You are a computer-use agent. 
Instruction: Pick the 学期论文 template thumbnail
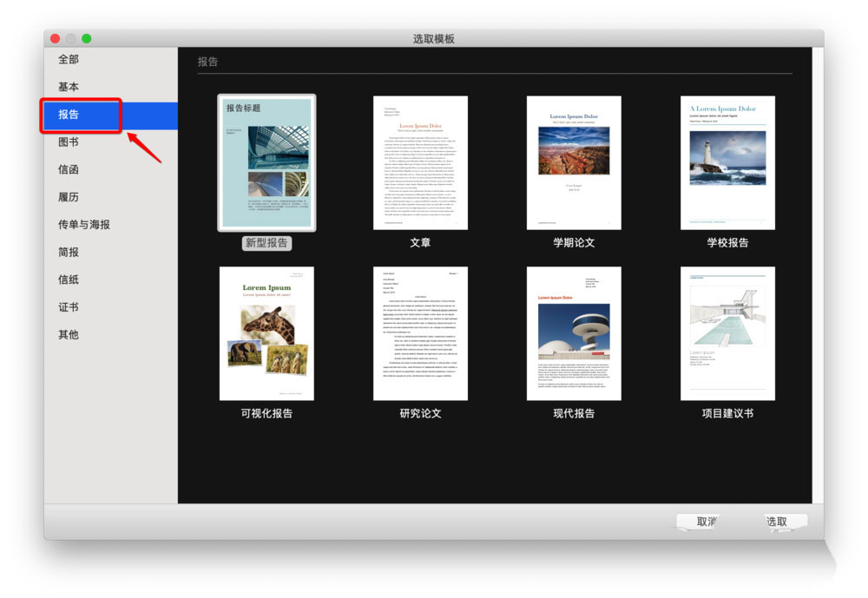[x=574, y=163]
